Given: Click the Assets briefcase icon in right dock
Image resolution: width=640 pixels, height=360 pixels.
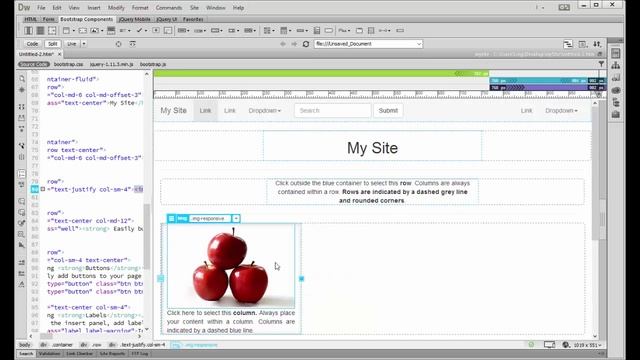Looking at the screenshot, I should tap(616, 114).
